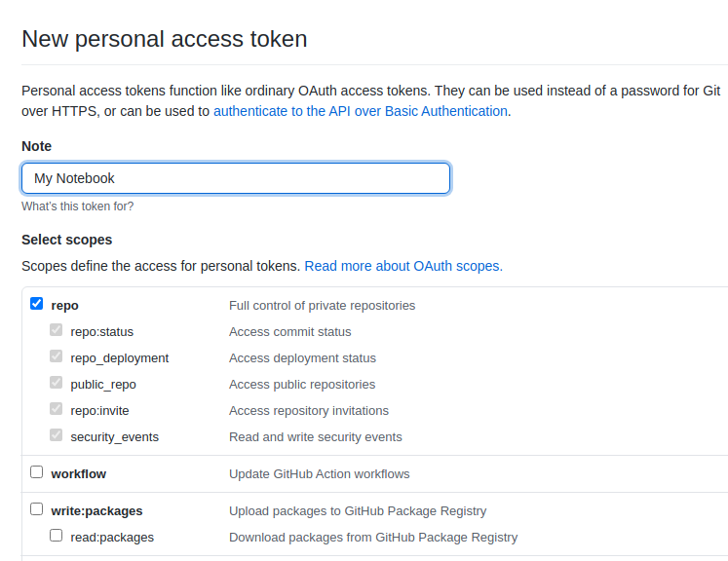This screenshot has width=728, height=561.
Task: Click the 'Note' field label
Action: coord(37,146)
